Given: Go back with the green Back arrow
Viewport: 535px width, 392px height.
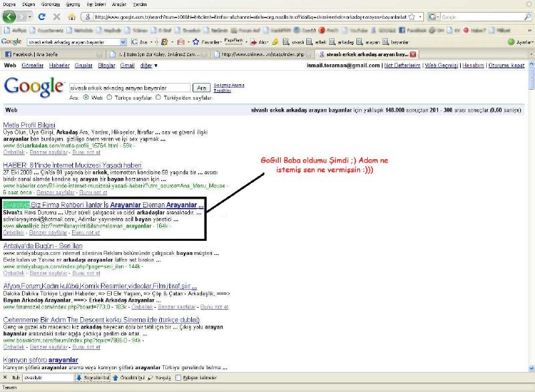Looking at the screenshot, I should pos(9,16).
